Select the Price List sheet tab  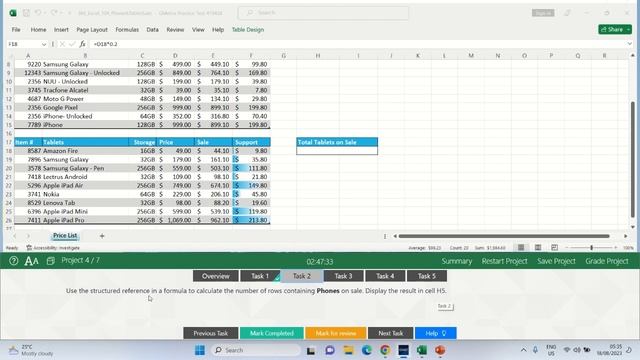click(65, 236)
